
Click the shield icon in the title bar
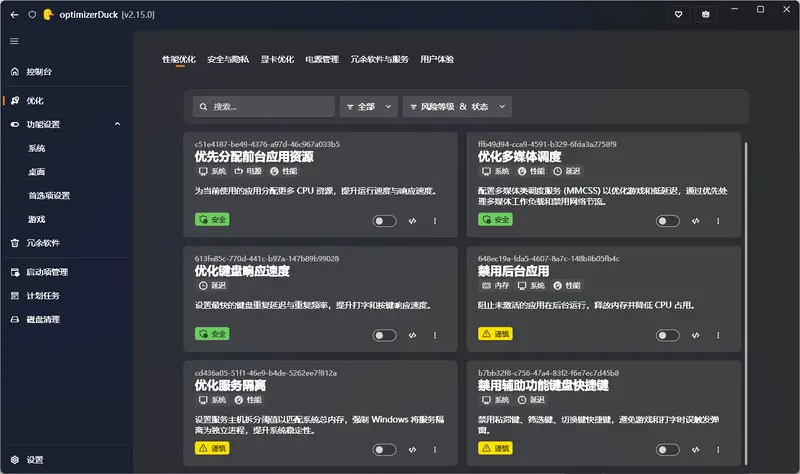click(32, 15)
